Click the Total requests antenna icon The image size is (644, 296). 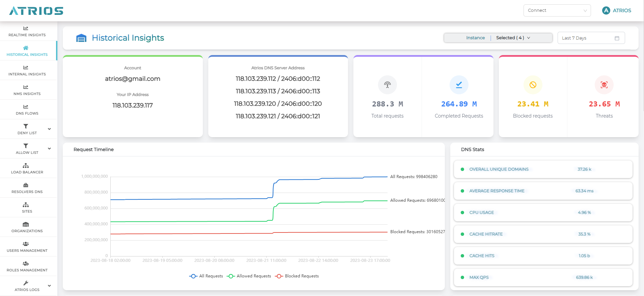click(x=387, y=85)
